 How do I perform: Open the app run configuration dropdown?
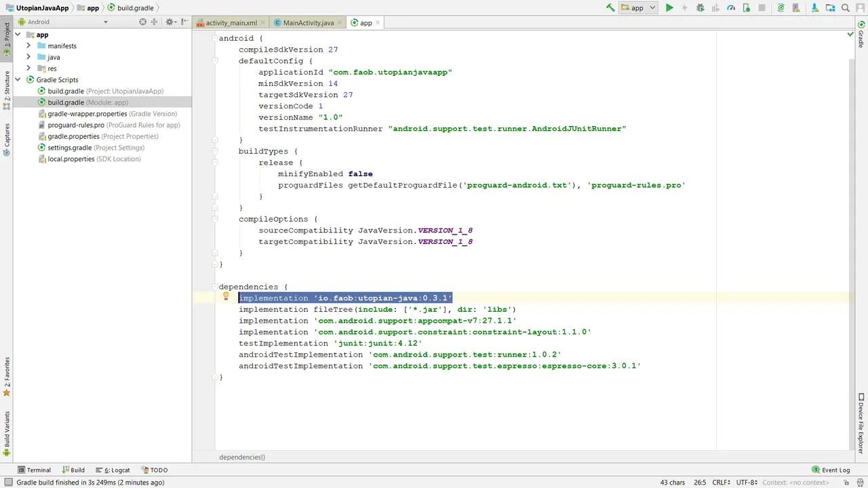(638, 7)
